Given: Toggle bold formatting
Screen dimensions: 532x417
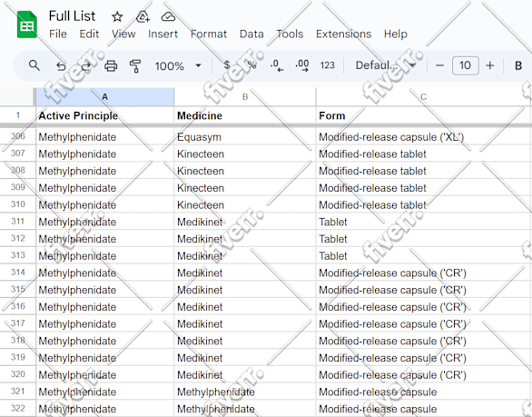Looking at the screenshot, I should coord(518,65).
